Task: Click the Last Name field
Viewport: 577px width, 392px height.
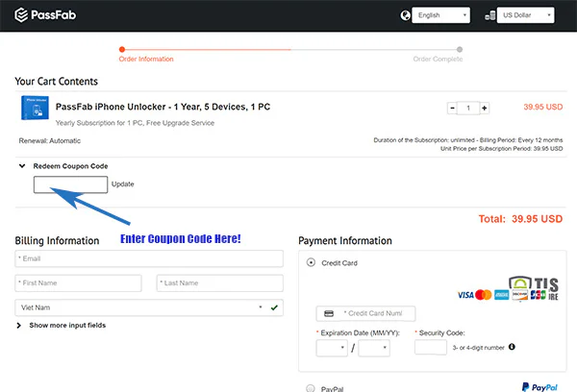Action: pos(219,283)
